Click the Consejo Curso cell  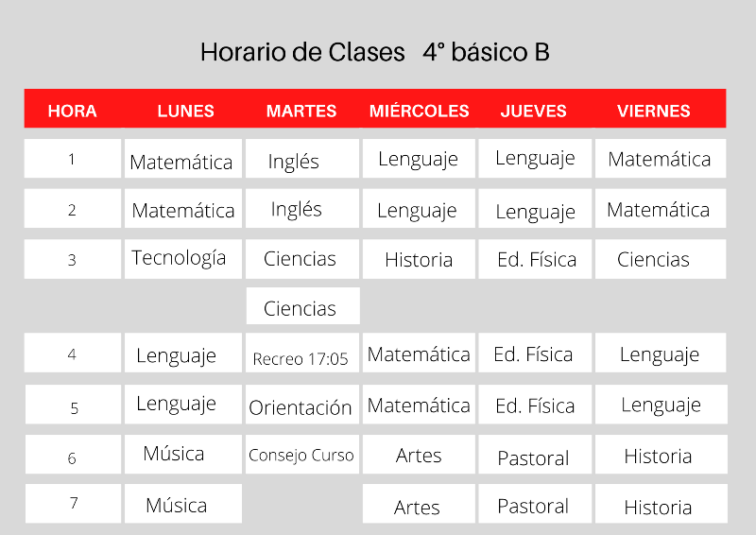point(301,456)
